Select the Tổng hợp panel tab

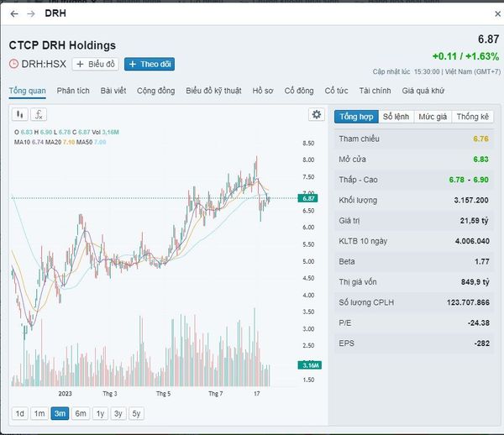(x=356, y=117)
